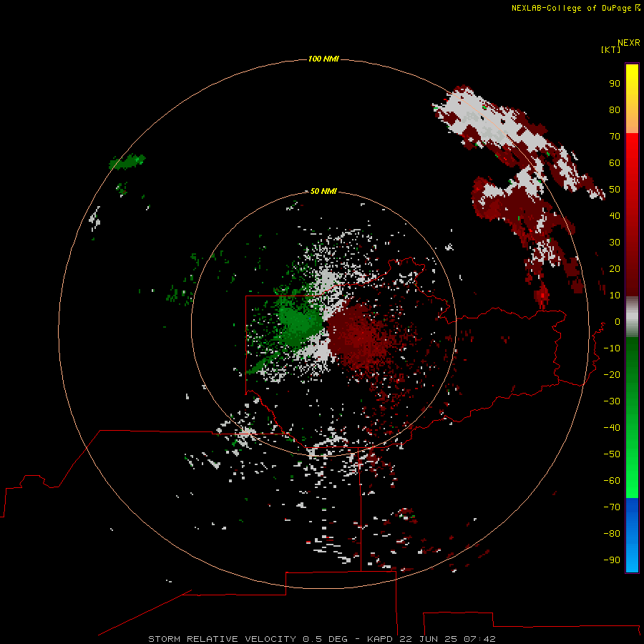Click the -20 value on velocity scale
Screen dimensions: 644x644
click(612, 374)
